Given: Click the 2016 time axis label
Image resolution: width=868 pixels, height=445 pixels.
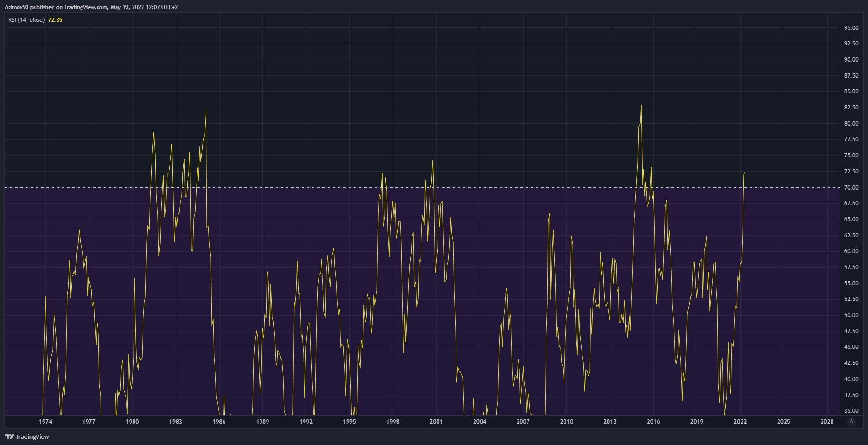Looking at the screenshot, I should [x=653, y=422].
